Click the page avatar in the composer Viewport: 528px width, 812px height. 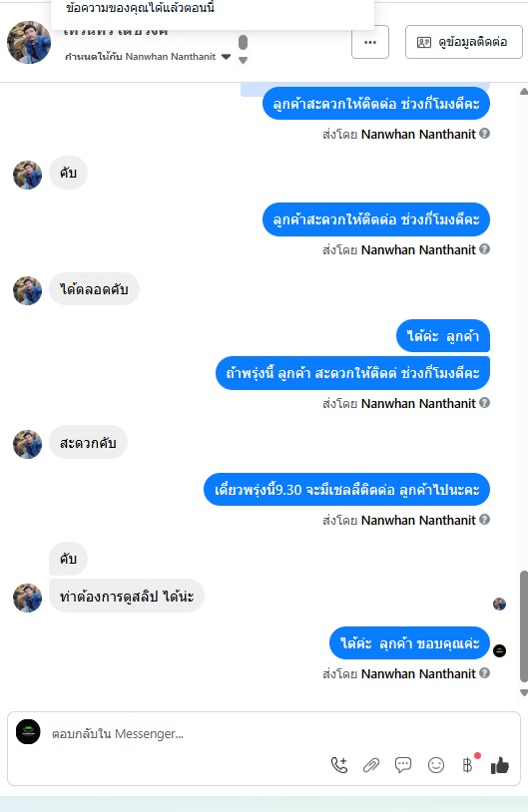(x=28, y=732)
